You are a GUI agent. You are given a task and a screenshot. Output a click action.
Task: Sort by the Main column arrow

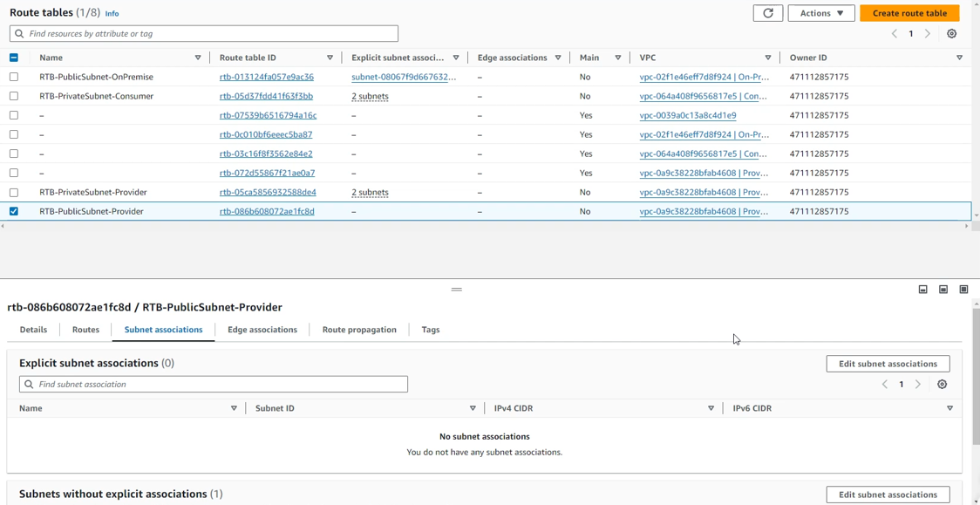point(617,58)
